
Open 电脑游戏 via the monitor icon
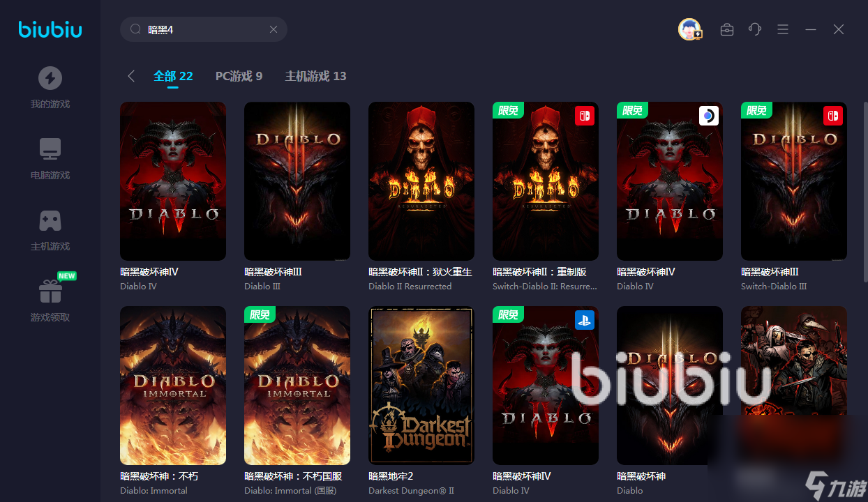pos(50,149)
